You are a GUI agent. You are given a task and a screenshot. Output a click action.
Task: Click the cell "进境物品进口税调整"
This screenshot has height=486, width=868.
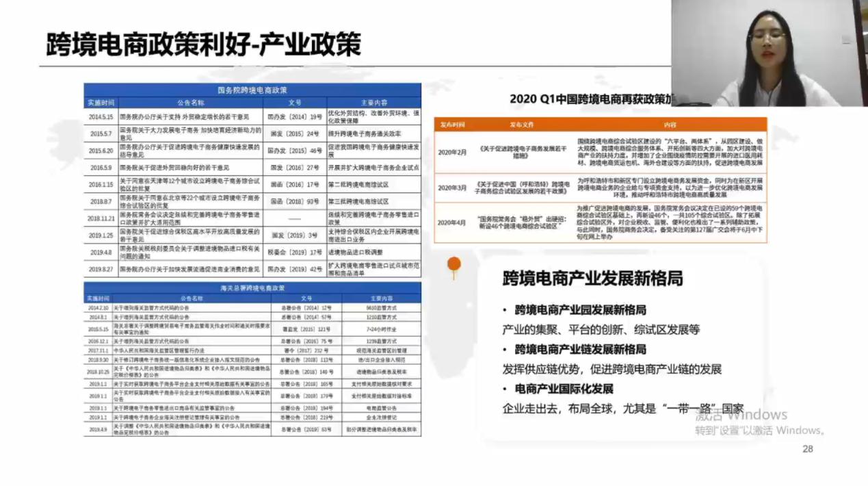(356, 253)
